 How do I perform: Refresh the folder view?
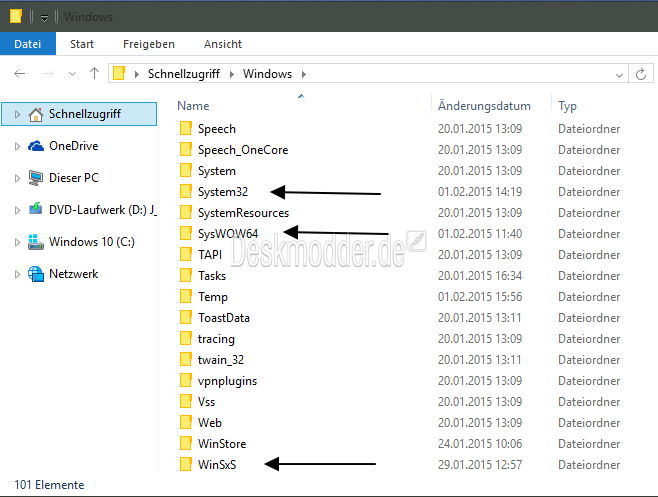point(641,74)
